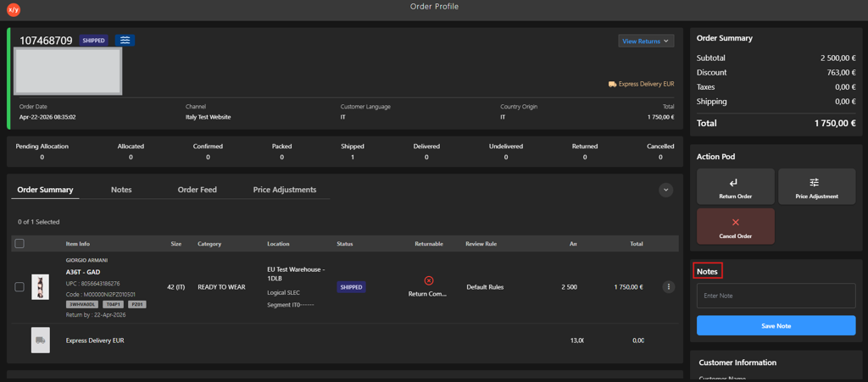Click the 3WHVA0DL tag
This screenshot has width=868, height=382.
click(82, 305)
